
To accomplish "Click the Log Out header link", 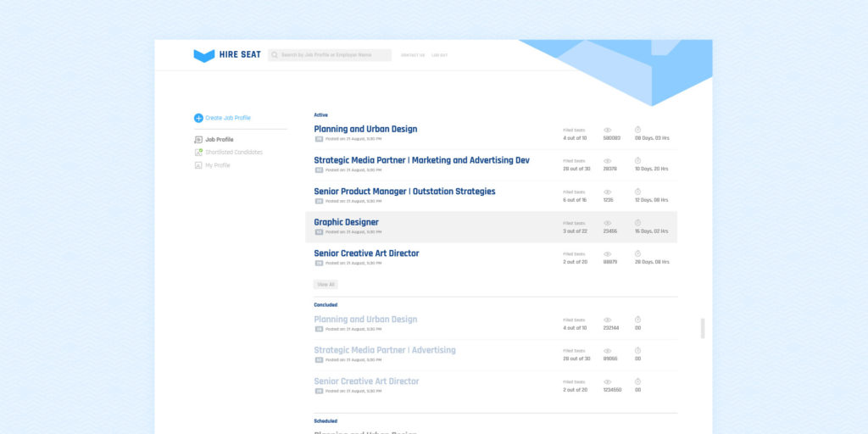I will point(440,55).
